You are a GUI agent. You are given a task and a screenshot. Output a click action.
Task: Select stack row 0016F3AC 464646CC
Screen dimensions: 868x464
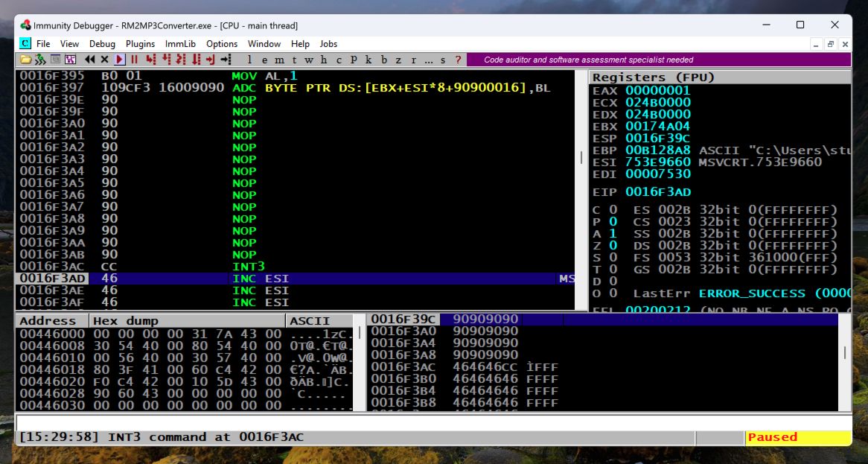point(604,366)
